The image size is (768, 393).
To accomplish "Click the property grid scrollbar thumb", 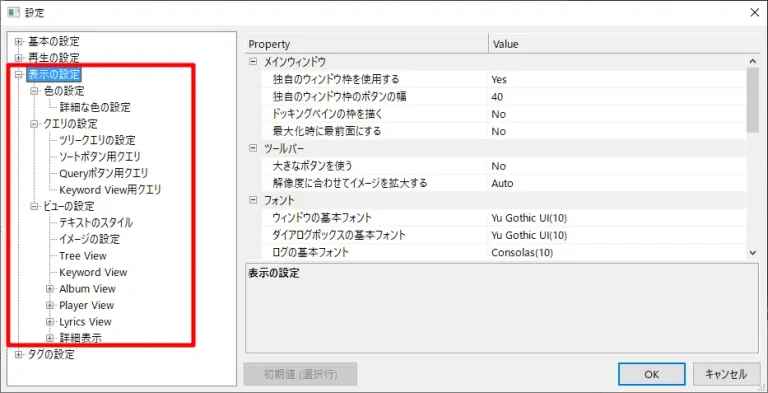I will click(753, 100).
